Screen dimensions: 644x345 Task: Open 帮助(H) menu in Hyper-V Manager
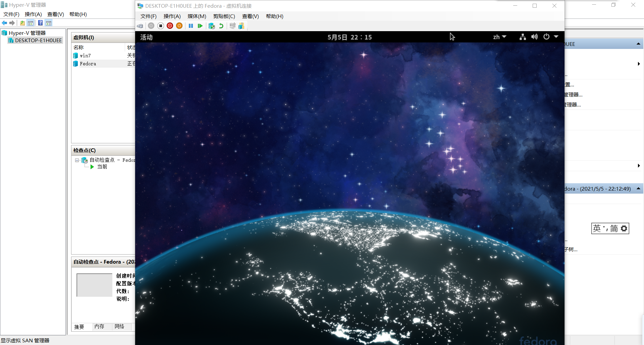78,14
